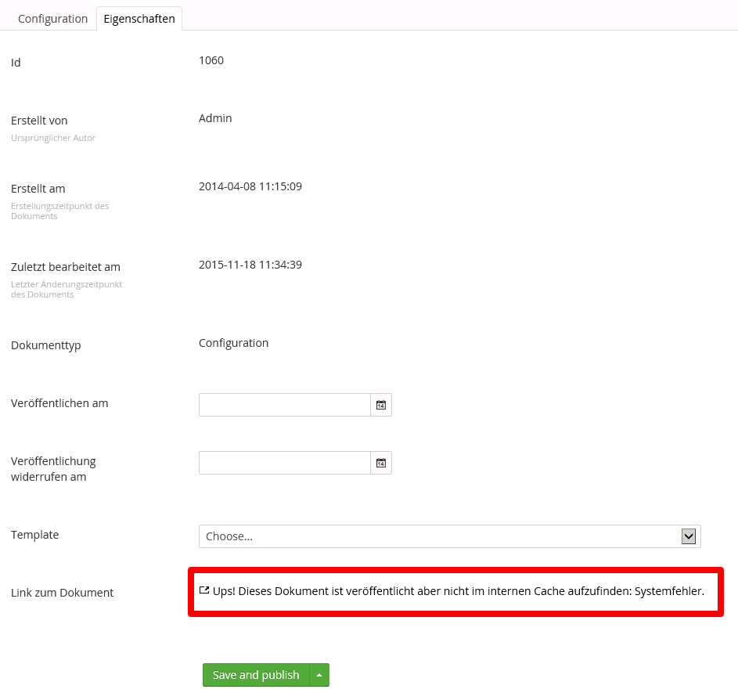The width and height of the screenshot is (738, 700).
Task: Click the Template label
Action: [x=35, y=535]
